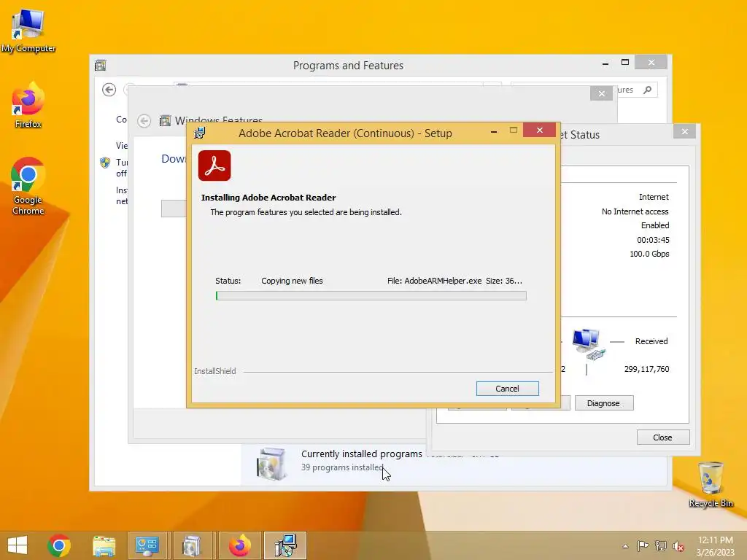The width and height of the screenshot is (747, 560).
Task: Go back in Windows Features dialog
Action: coord(144,121)
